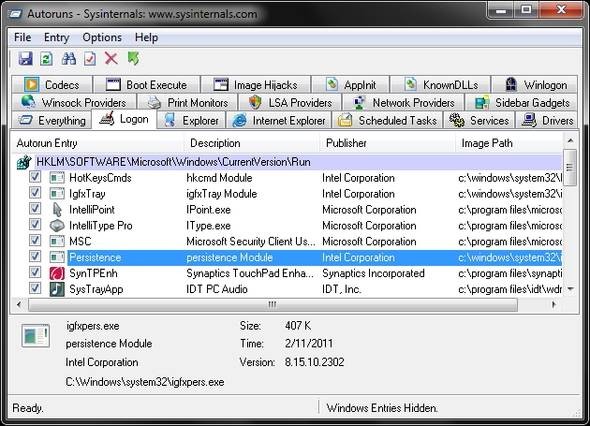The width and height of the screenshot is (590, 426).
Task: Switch to the Explorer tab
Action: pyautogui.click(x=191, y=120)
